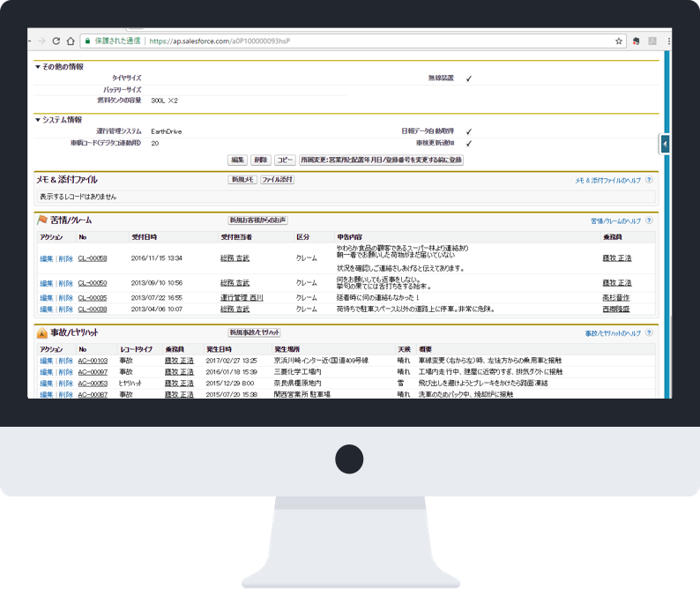Collapse the システム情報 section
This screenshot has width=700, height=589.
click(x=38, y=120)
